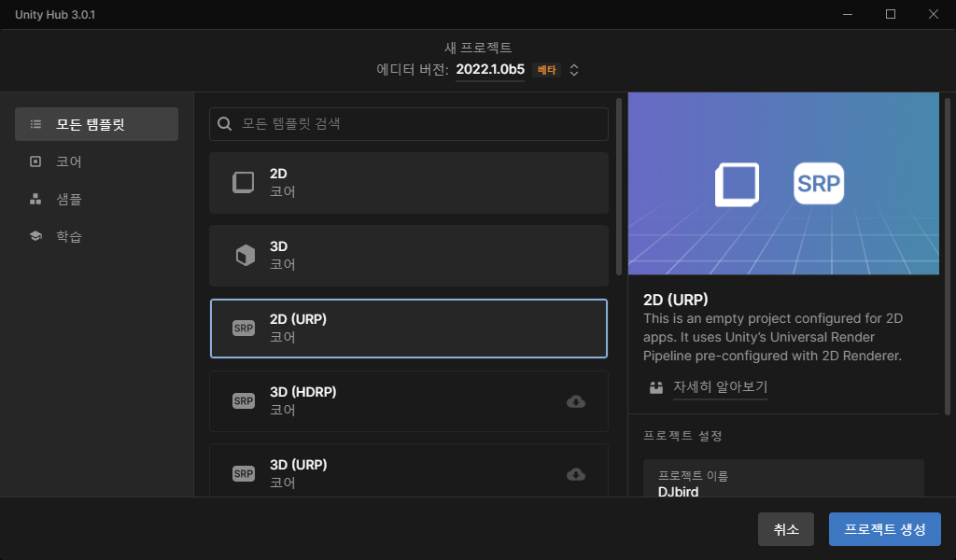
Task: Choose the 2D (URP) template
Action: click(x=409, y=329)
